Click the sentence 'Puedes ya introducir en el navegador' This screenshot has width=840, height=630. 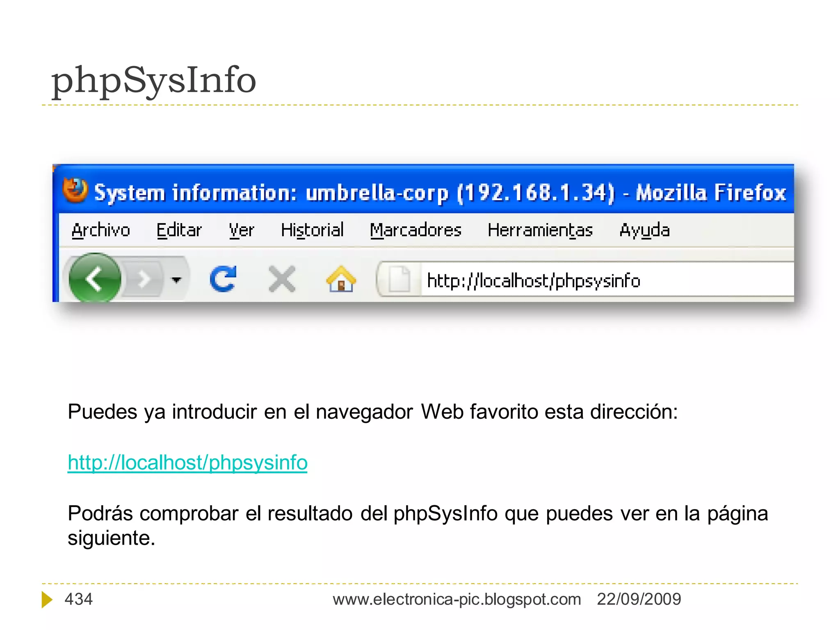click(x=240, y=412)
